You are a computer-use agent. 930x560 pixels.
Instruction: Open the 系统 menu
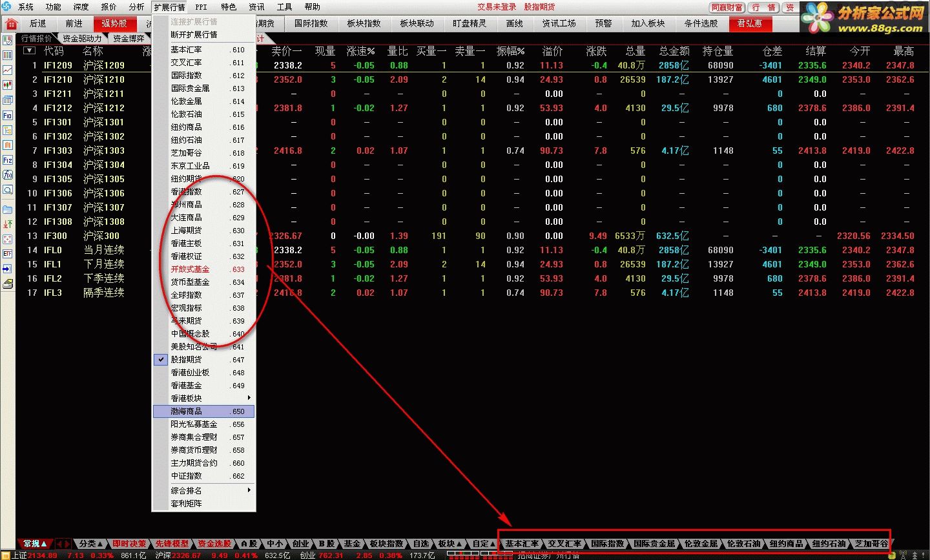[x=26, y=7]
